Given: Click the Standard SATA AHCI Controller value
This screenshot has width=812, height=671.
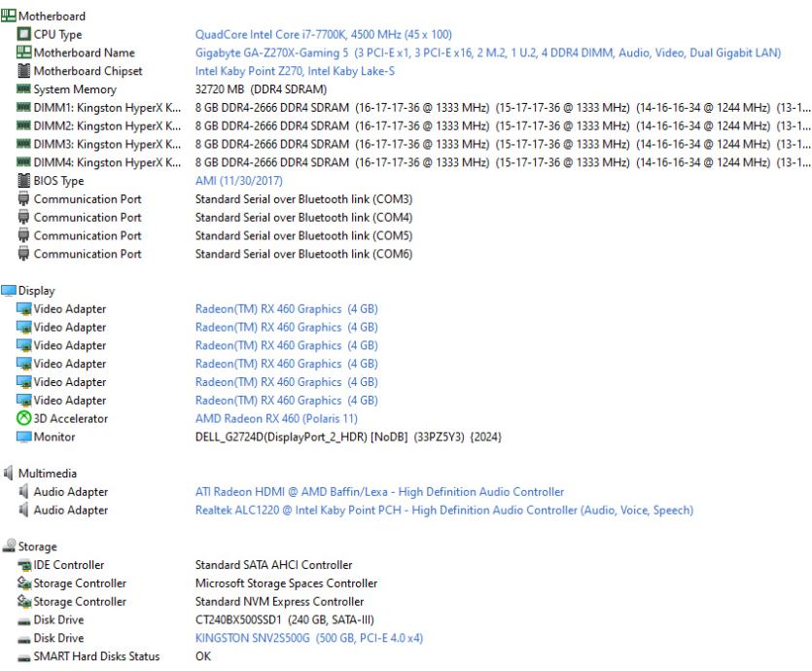Looking at the screenshot, I should click(x=273, y=565).
